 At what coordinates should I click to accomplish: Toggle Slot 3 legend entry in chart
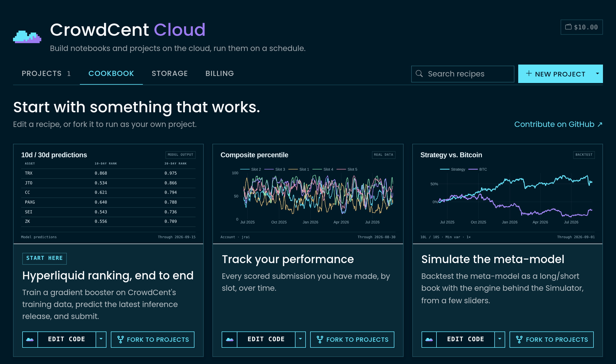pyautogui.click(x=275, y=169)
